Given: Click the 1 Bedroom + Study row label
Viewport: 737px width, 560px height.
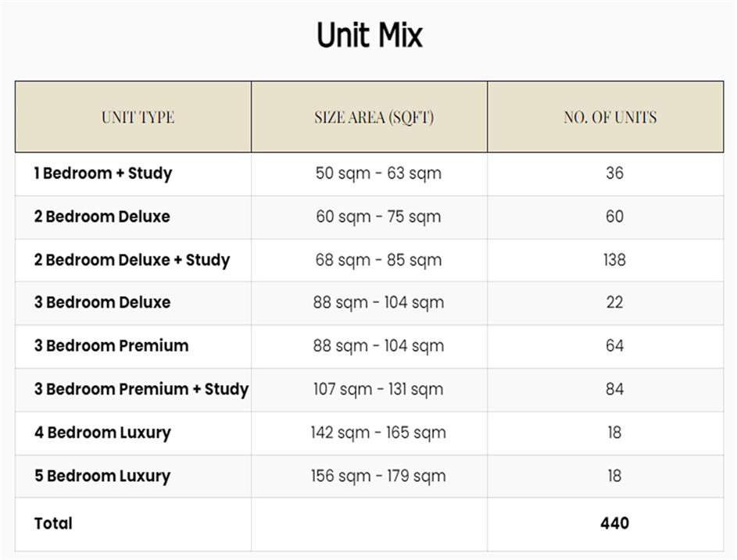Looking at the screenshot, I should click(102, 173).
